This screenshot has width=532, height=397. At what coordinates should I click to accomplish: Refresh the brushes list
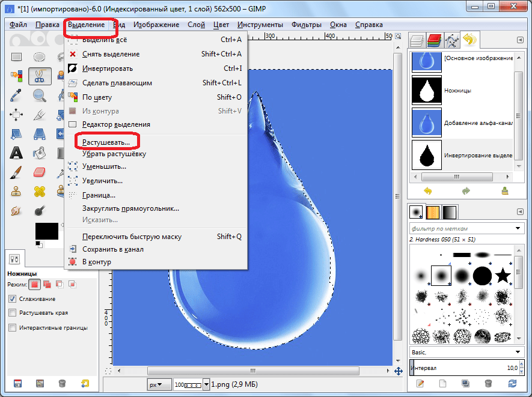click(512, 383)
